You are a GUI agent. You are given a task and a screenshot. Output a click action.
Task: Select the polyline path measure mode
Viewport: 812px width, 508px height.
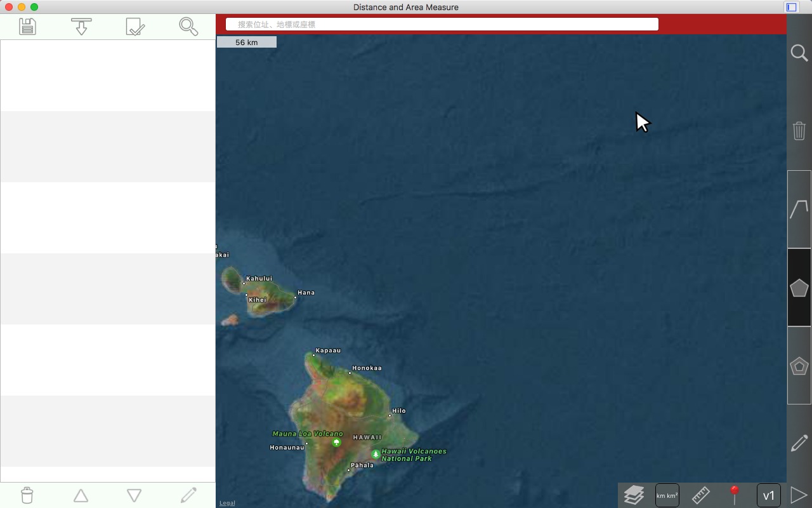(x=799, y=209)
